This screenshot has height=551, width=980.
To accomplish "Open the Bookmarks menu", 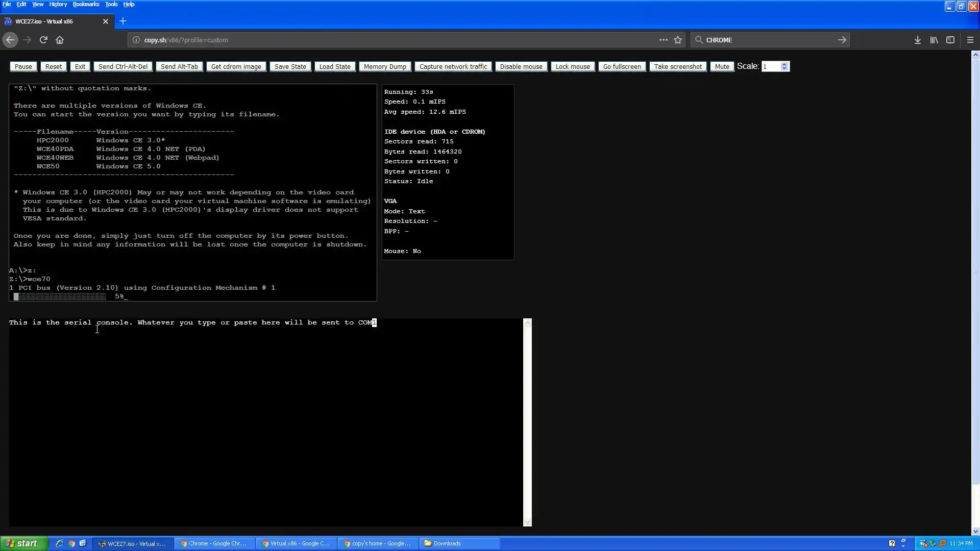I will (x=86, y=4).
